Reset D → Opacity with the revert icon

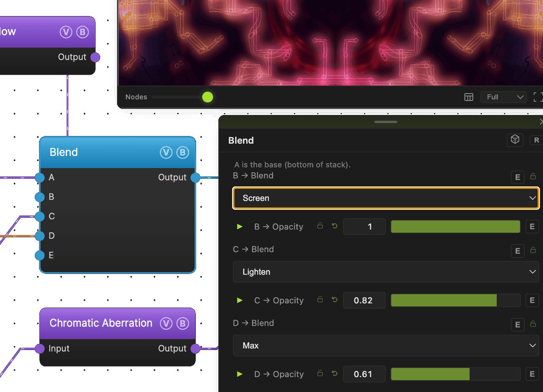(335, 374)
